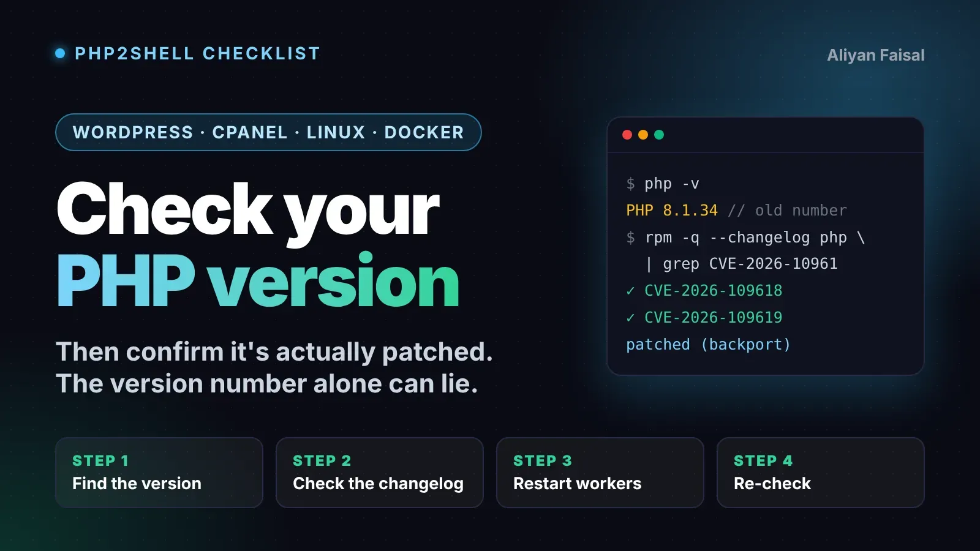Image resolution: width=980 pixels, height=551 pixels.
Task: Click the 'STEP 4' label
Action: click(x=763, y=460)
